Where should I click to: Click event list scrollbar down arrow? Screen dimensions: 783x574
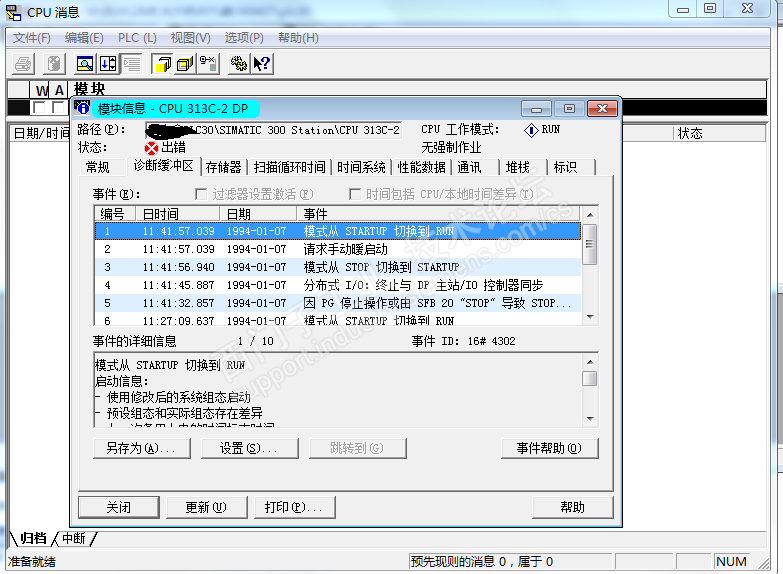[590, 317]
